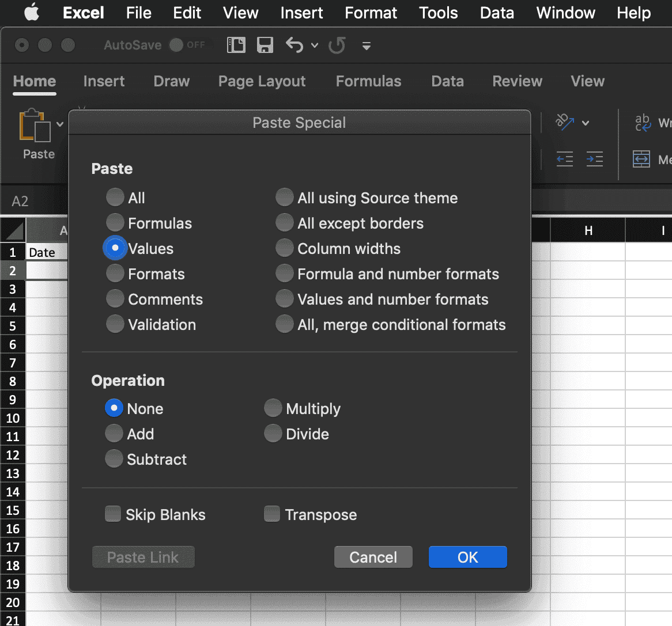Enable the Skip Blanks checkbox
This screenshot has width=672, height=626.
point(113,514)
